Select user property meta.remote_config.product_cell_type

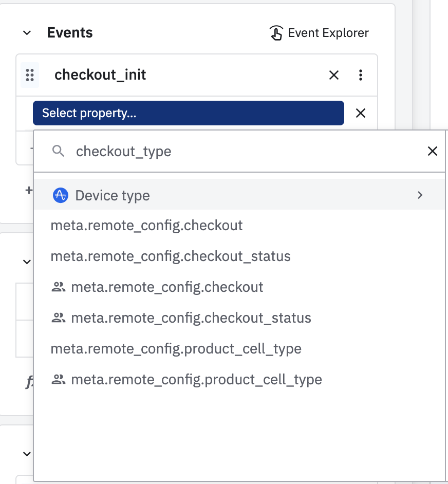point(196,380)
